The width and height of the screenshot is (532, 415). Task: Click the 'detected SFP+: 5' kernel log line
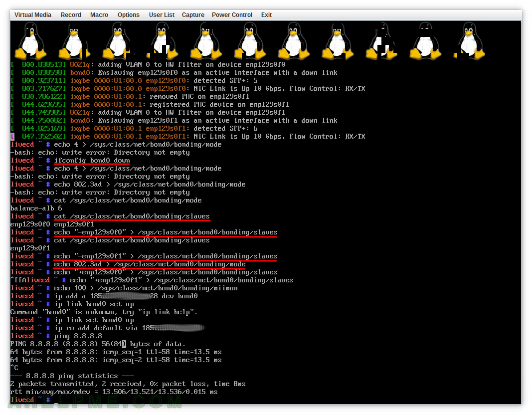[x=134, y=81]
